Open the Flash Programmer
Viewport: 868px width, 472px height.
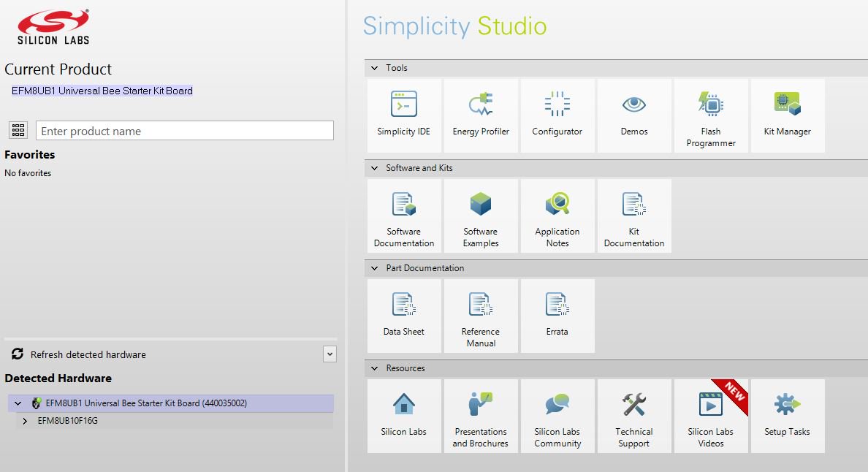tap(711, 115)
